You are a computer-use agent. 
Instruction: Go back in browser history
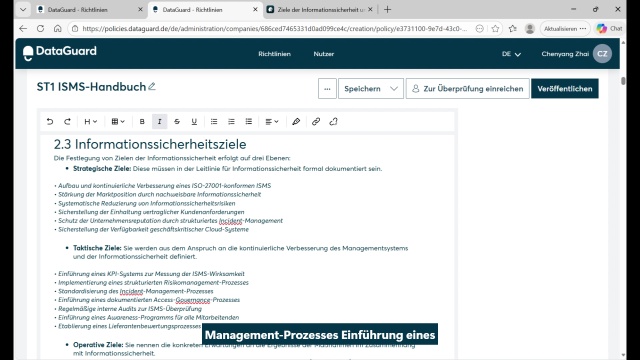coord(23,29)
